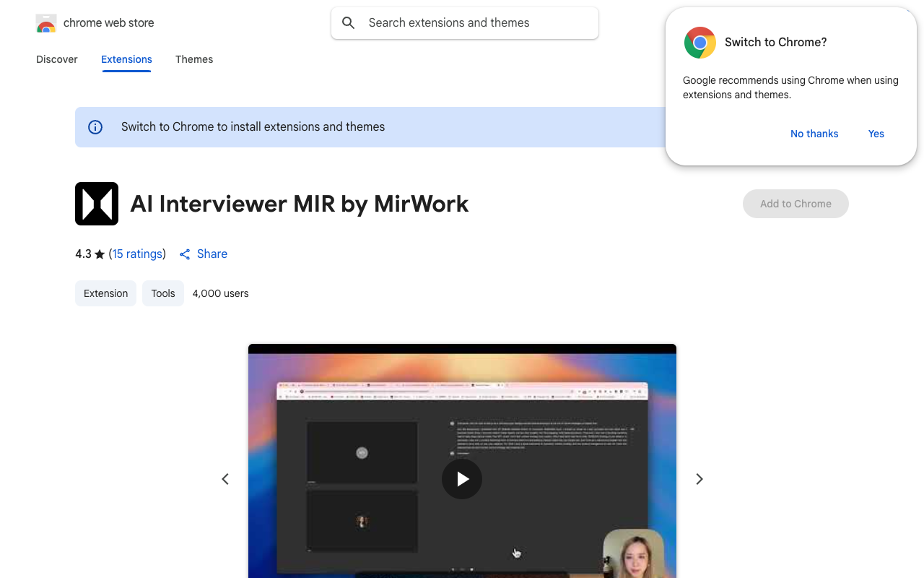The width and height of the screenshot is (924, 578).
Task: Select the Extensions tab
Action: coord(126,59)
